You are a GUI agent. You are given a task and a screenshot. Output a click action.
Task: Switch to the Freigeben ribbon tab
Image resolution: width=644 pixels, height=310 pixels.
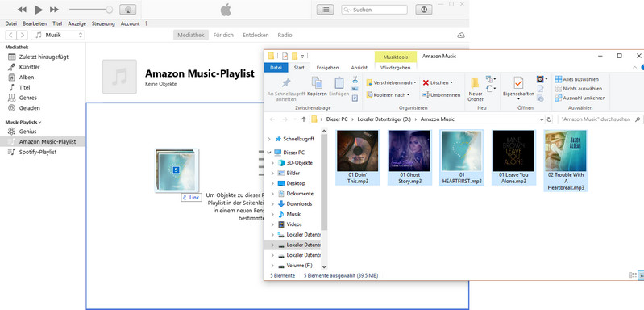coord(327,68)
